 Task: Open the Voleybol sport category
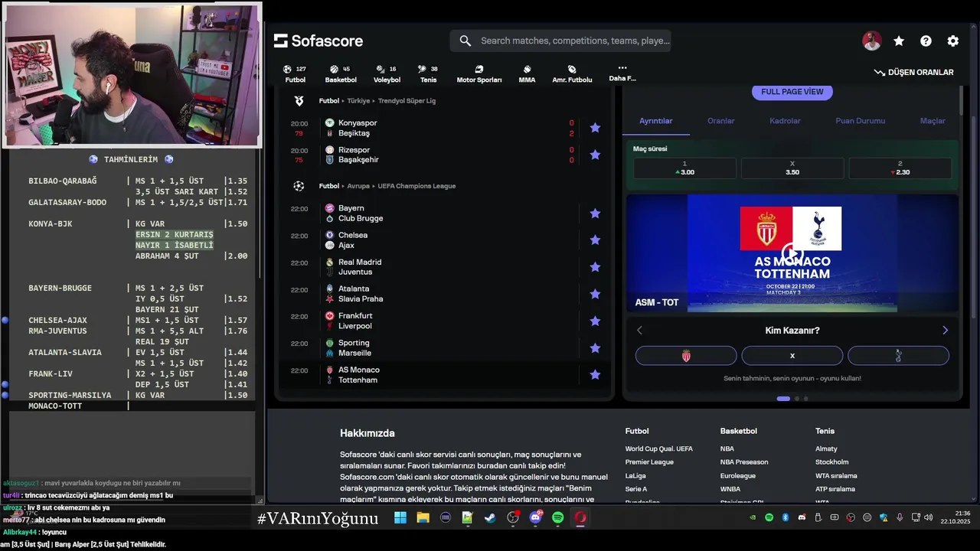tap(387, 74)
